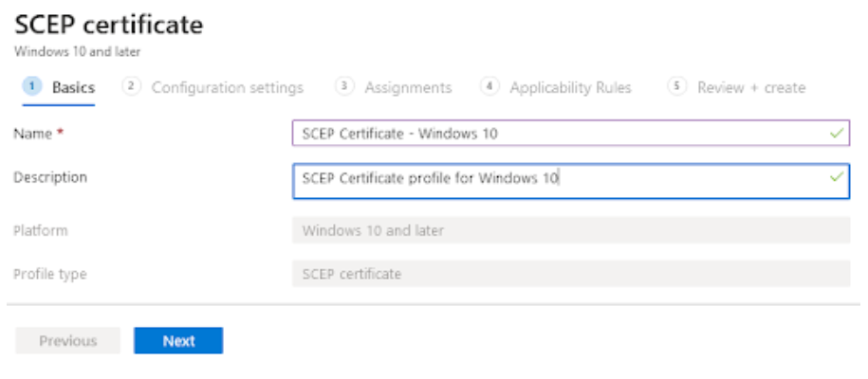This screenshot has height=379, width=868.
Task: Click the step 2 circle icon
Action: pos(131,86)
